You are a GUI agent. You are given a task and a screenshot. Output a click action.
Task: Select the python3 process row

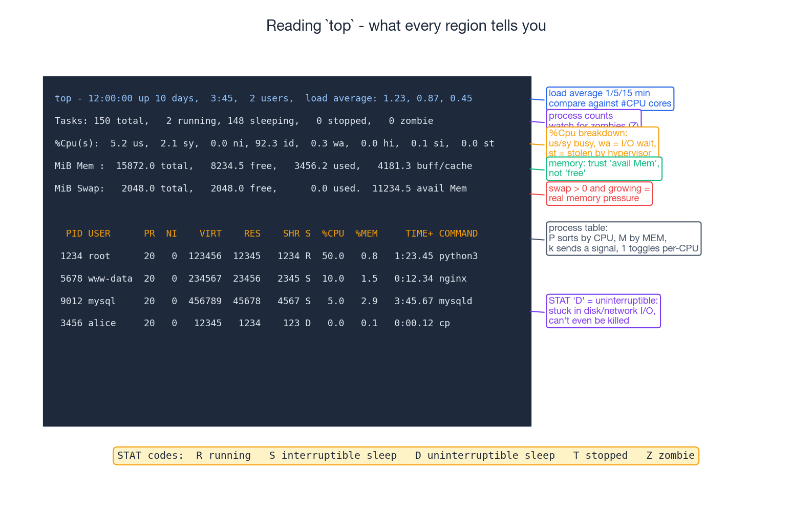tap(269, 256)
